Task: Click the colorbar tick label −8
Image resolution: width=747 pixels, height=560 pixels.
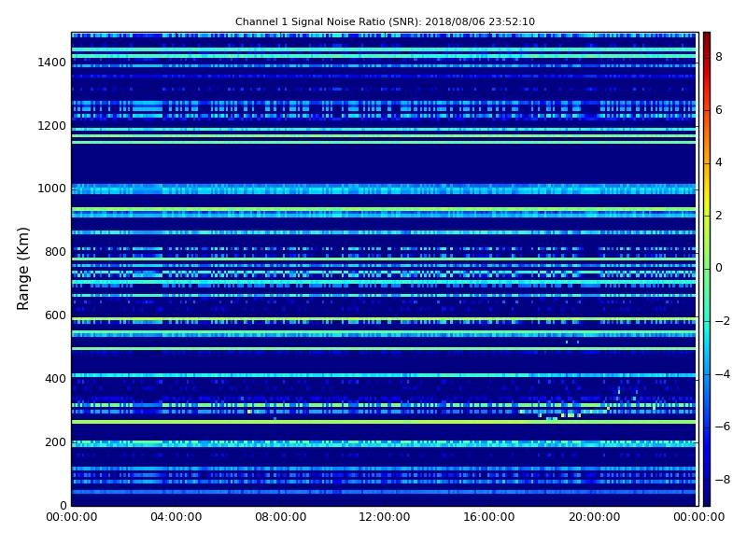Action: pos(722,480)
